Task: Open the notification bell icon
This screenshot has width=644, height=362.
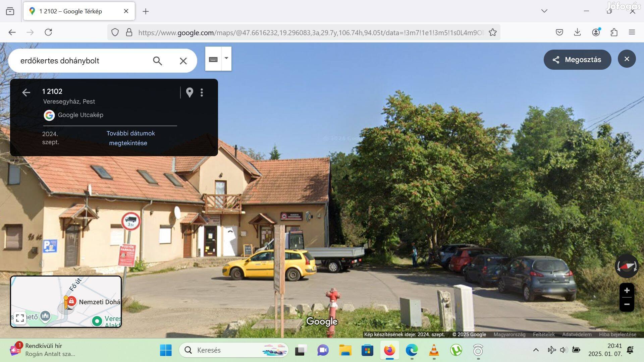Action: pyautogui.click(x=630, y=350)
